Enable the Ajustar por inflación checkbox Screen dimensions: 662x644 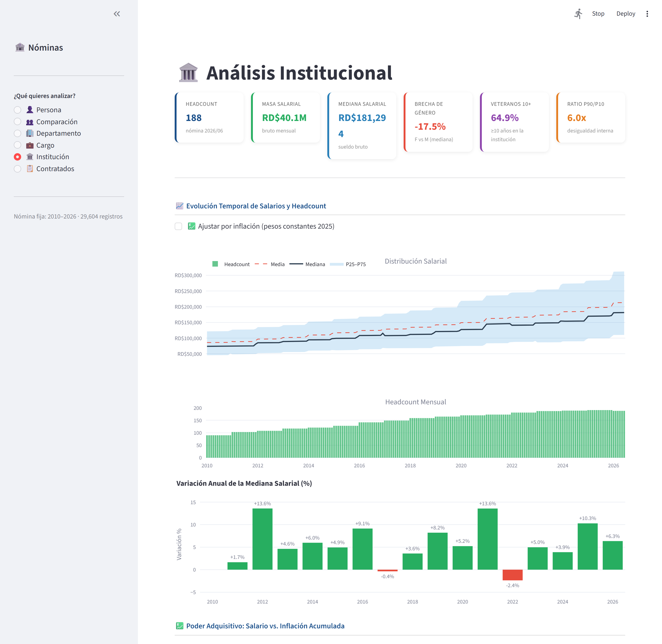pos(179,226)
